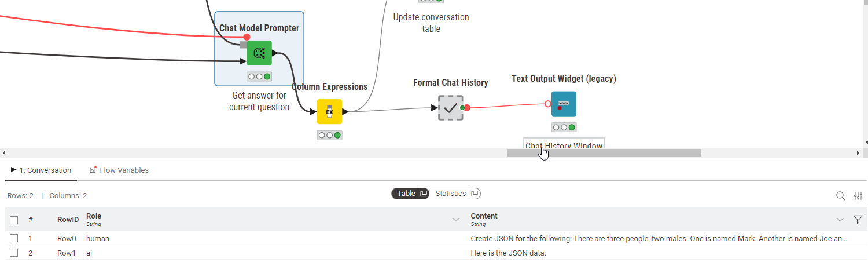Image resolution: width=868 pixels, height=262 pixels.
Task: Click the popout icon next to Statistics
Action: 475,194
